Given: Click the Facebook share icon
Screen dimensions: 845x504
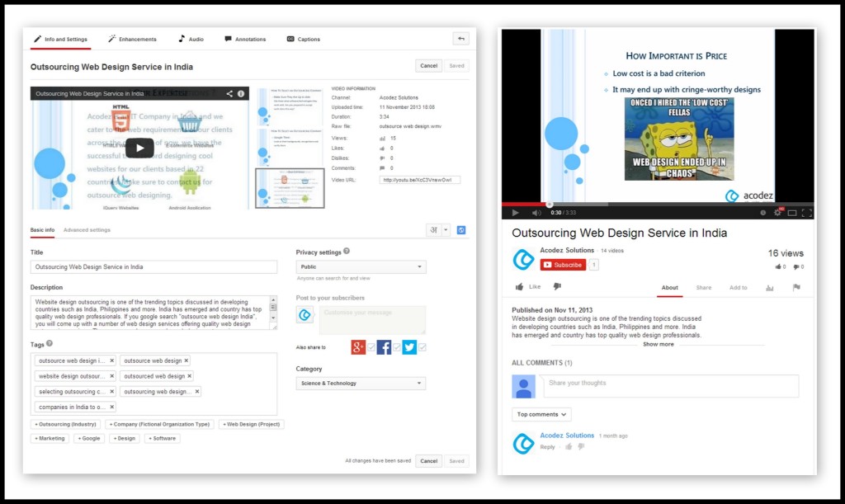Looking at the screenshot, I should 384,347.
